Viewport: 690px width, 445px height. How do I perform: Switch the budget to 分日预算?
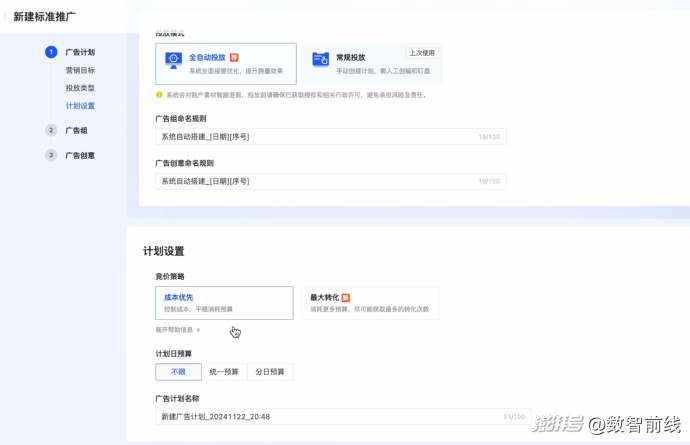point(270,372)
